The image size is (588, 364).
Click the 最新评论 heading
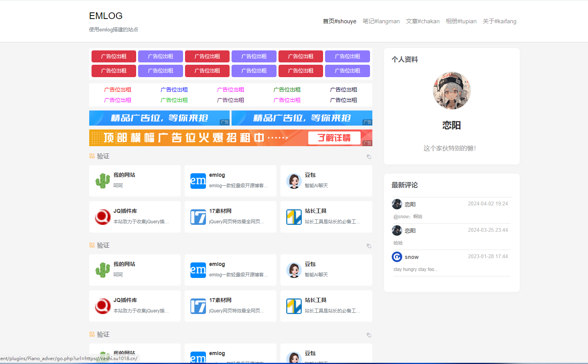point(405,185)
